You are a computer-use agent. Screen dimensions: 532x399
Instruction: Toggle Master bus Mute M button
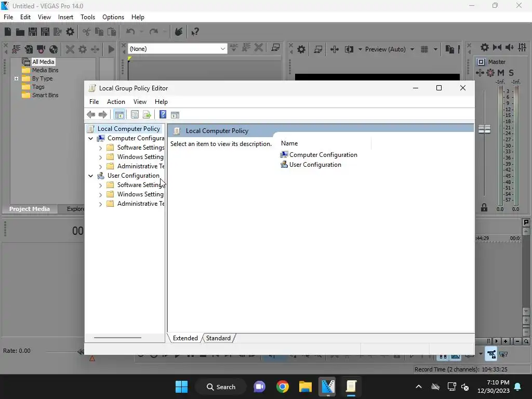pos(501,73)
